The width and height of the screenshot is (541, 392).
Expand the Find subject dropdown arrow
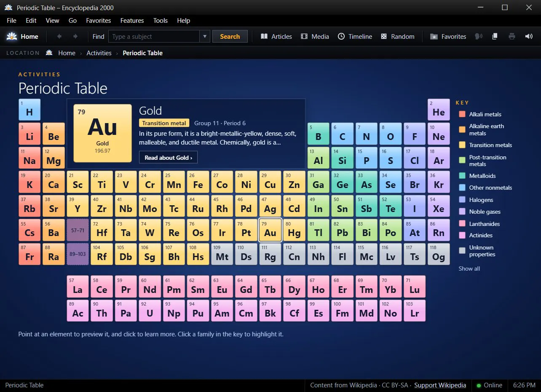[205, 37]
